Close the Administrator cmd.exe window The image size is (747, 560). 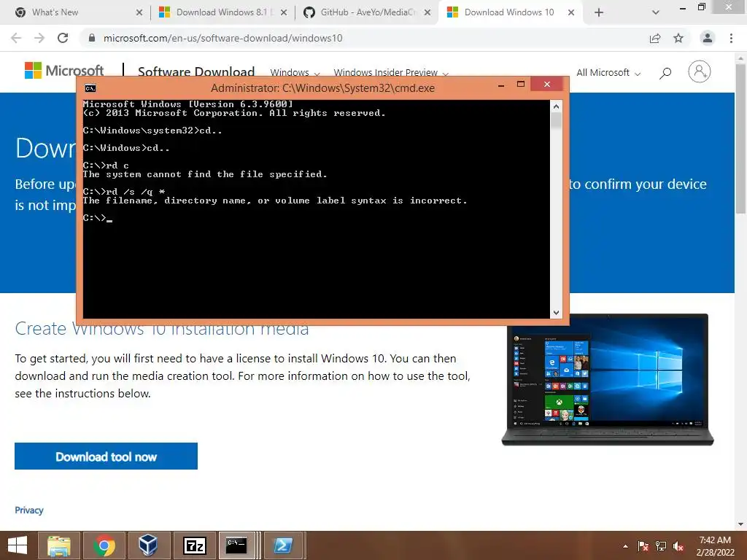pos(547,85)
